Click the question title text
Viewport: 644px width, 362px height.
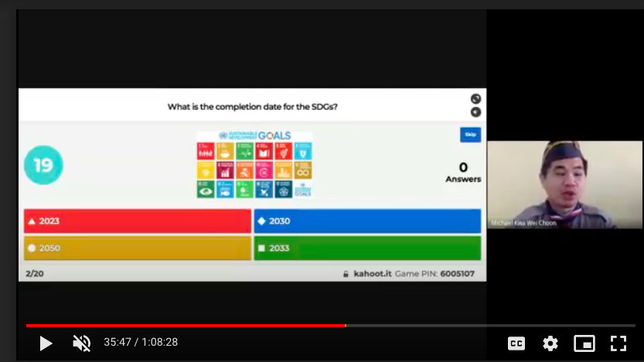[252, 107]
